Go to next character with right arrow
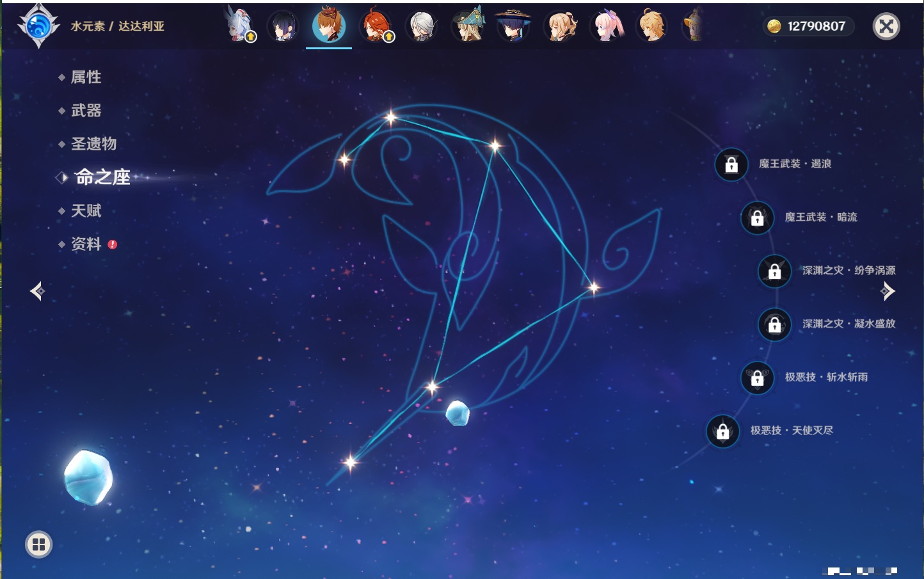924x579 pixels. (888, 291)
